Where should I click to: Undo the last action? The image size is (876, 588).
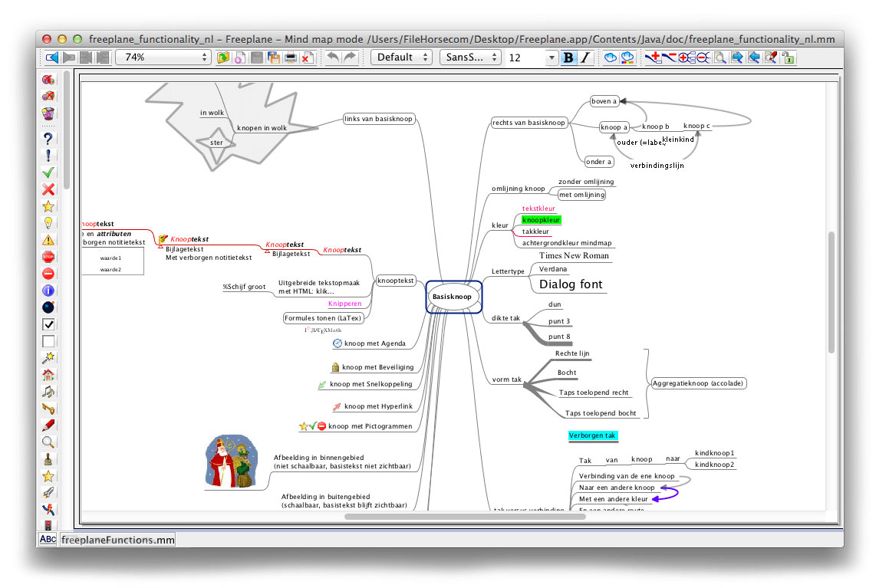[333, 57]
